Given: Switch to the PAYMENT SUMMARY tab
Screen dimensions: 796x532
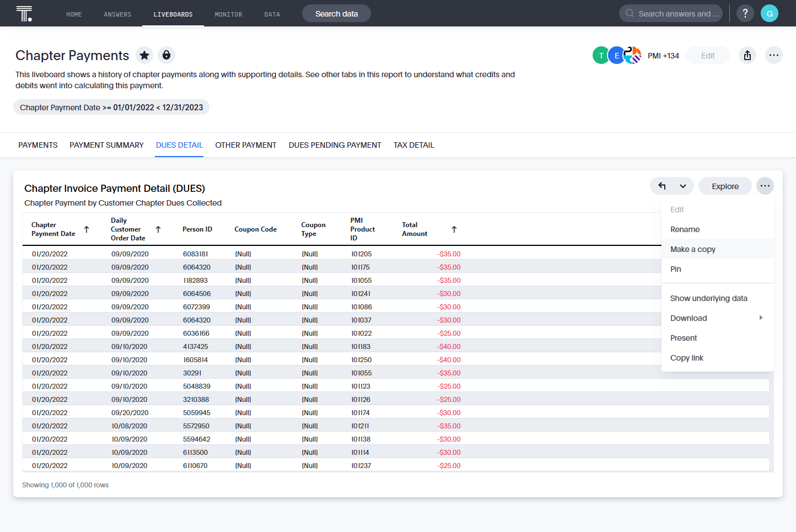Looking at the screenshot, I should pos(106,145).
